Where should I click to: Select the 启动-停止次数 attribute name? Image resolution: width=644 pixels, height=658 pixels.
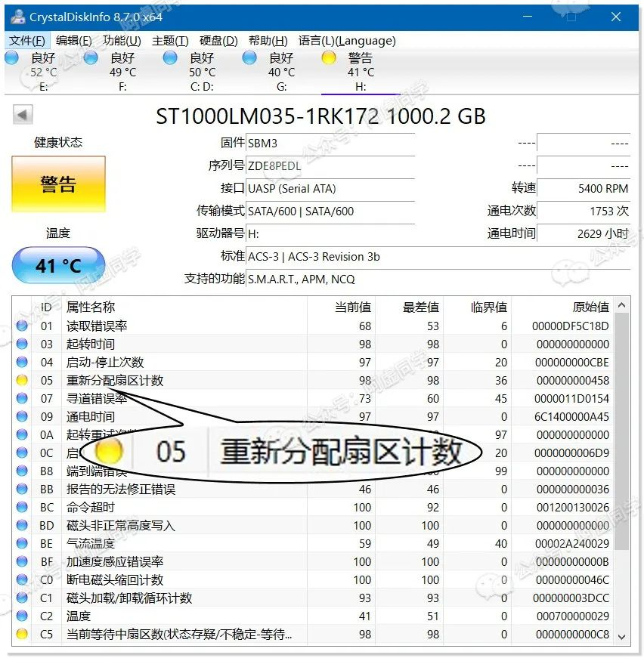pyautogui.click(x=105, y=362)
